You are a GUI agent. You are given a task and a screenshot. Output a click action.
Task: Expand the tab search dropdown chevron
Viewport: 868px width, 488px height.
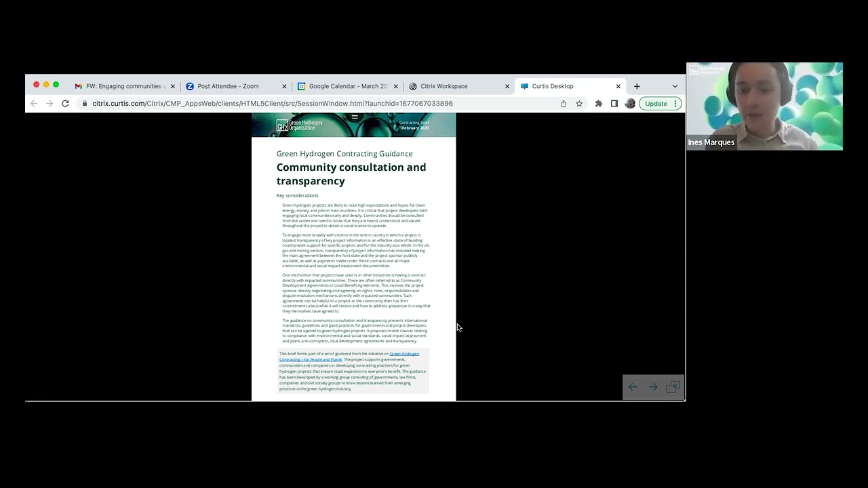click(x=675, y=86)
